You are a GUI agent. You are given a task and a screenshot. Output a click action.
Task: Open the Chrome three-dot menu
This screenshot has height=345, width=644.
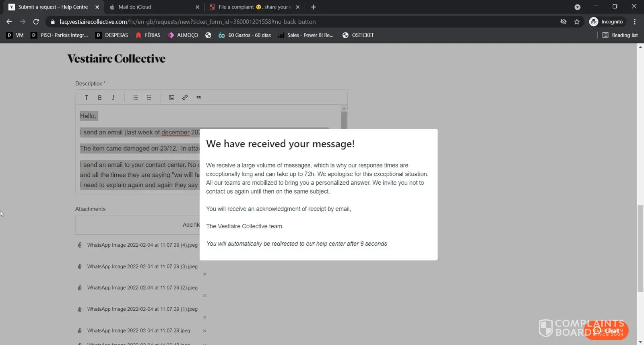click(635, 22)
